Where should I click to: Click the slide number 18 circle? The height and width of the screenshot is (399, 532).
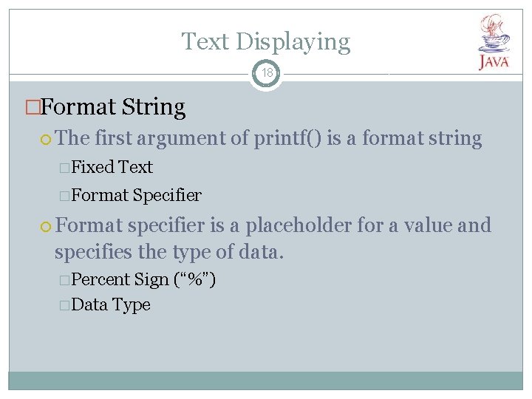click(x=266, y=74)
